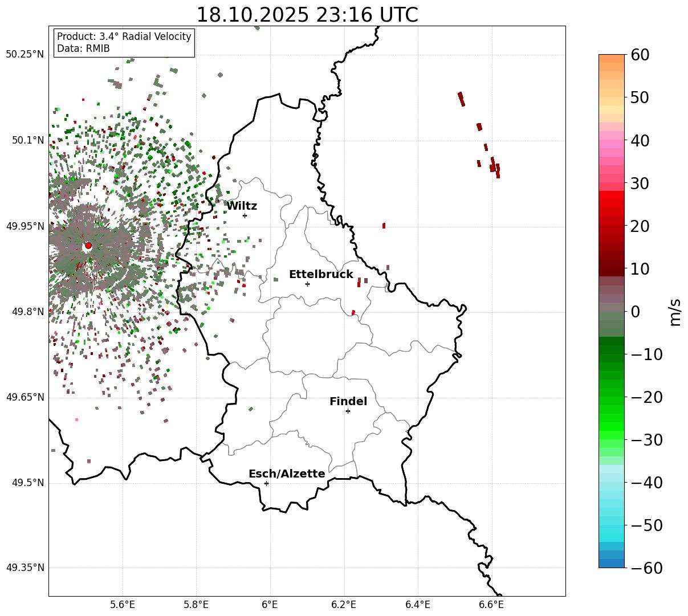
Task: Click the colorbar tick label 30
Action: 641,183
